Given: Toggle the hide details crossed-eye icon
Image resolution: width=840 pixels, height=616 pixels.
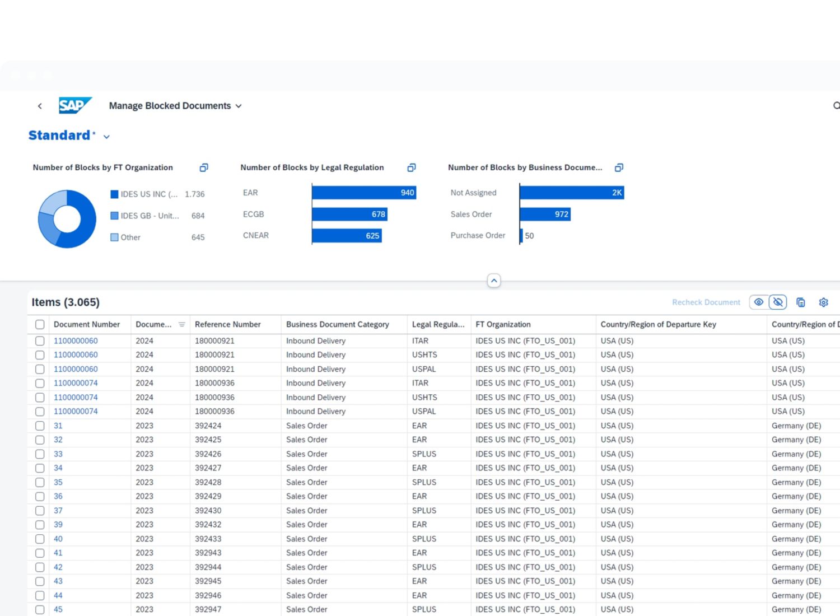Looking at the screenshot, I should [x=778, y=302].
